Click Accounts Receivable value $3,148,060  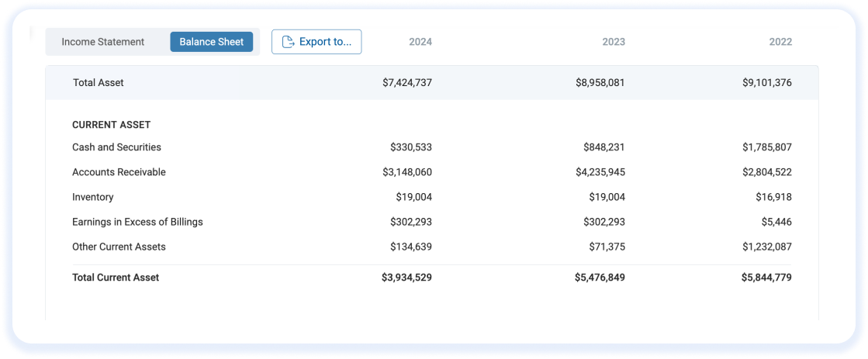tap(407, 172)
